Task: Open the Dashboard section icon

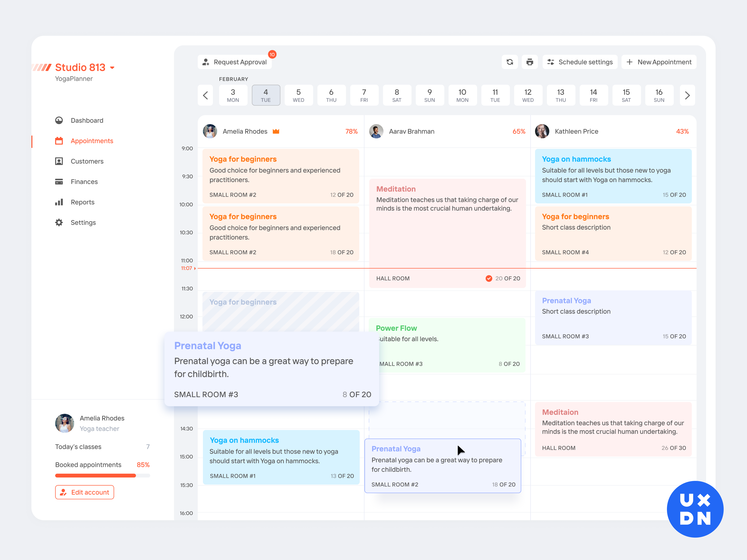Action: click(x=59, y=120)
